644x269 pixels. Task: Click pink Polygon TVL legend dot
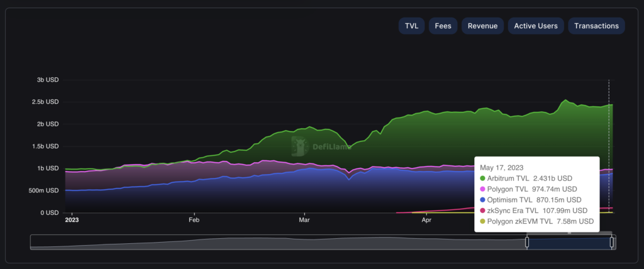482,189
